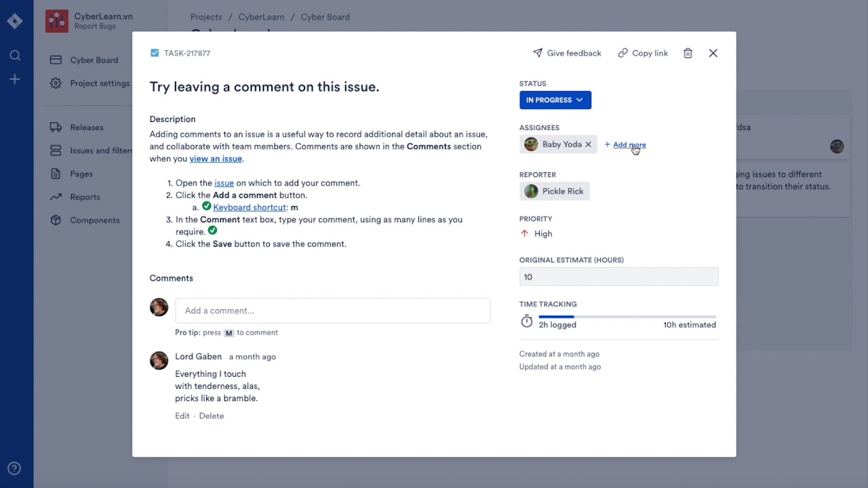Open the IN PROGRESS status dropdown
This screenshot has width=868, height=488.
555,100
